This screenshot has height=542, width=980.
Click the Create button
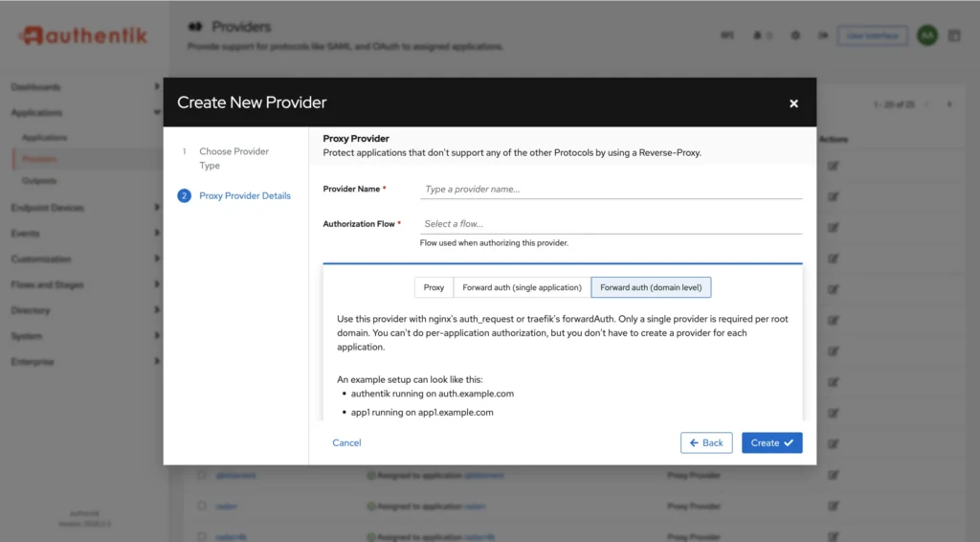click(x=772, y=442)
